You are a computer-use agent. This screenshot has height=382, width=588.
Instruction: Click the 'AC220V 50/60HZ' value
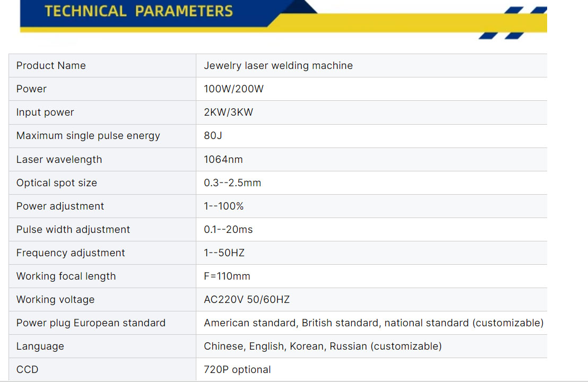click(x=247, y=300)
